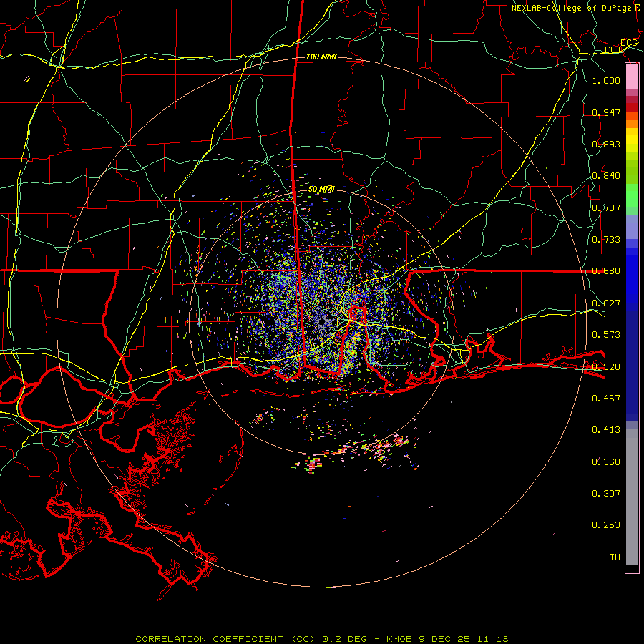Click the "100 NMI" range ring label
This screenshot has width=644, height=644.
321,57
